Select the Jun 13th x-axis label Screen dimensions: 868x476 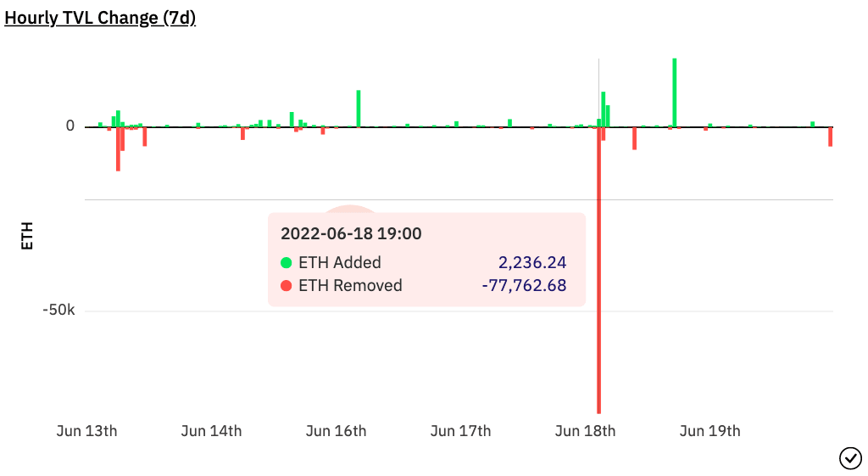point(86,431)
